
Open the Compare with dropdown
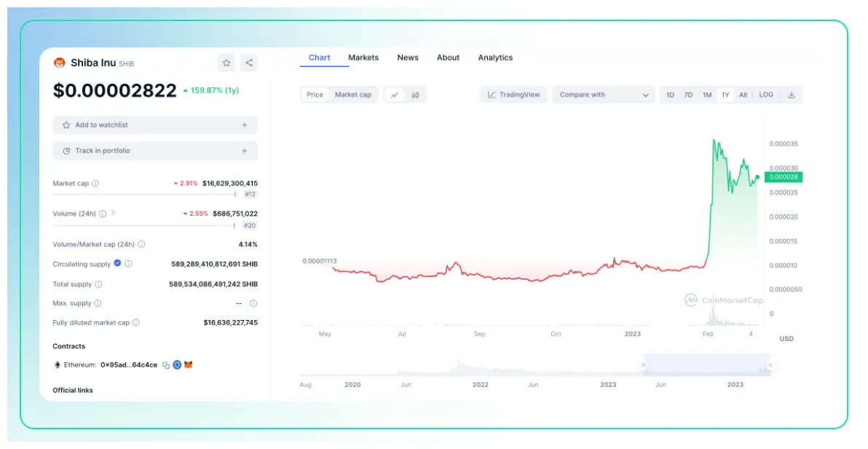[x=604, y=95]
